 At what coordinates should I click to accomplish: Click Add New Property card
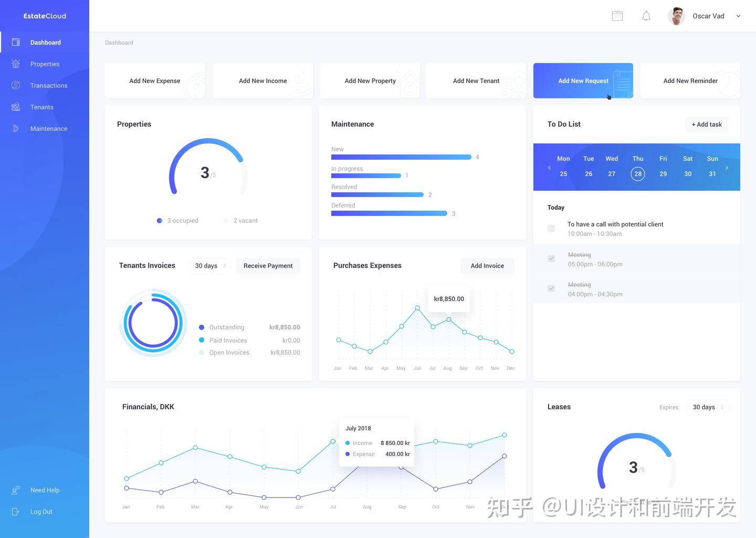point(370,80)
